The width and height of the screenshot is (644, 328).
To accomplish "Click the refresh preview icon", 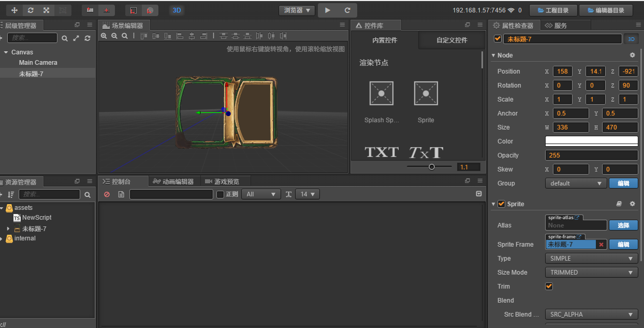I will pyautogui.click(x=347, y=10).
